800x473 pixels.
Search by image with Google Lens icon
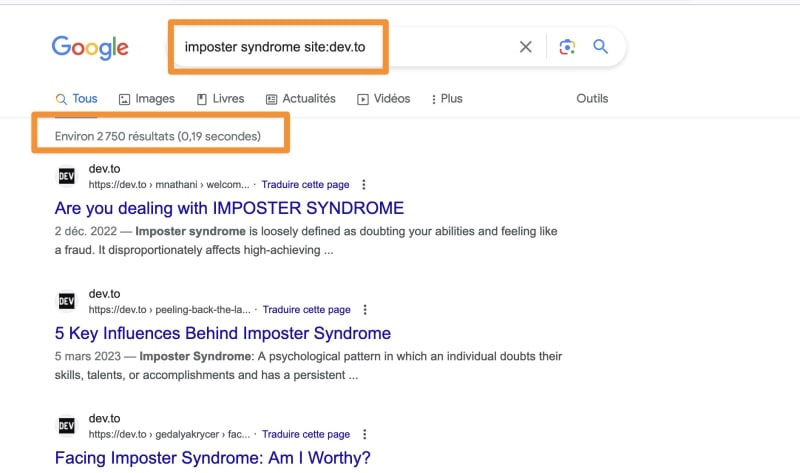click(x=567, y=47)
